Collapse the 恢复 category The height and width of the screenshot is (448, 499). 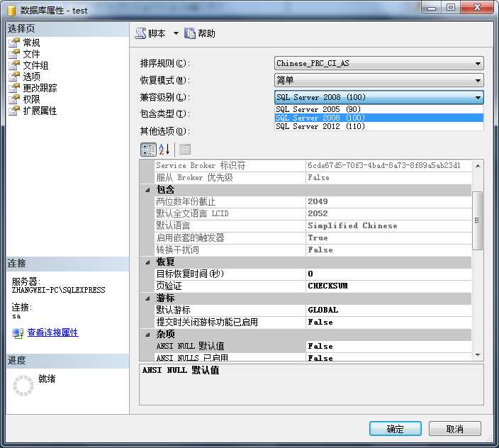pos(147,262)
